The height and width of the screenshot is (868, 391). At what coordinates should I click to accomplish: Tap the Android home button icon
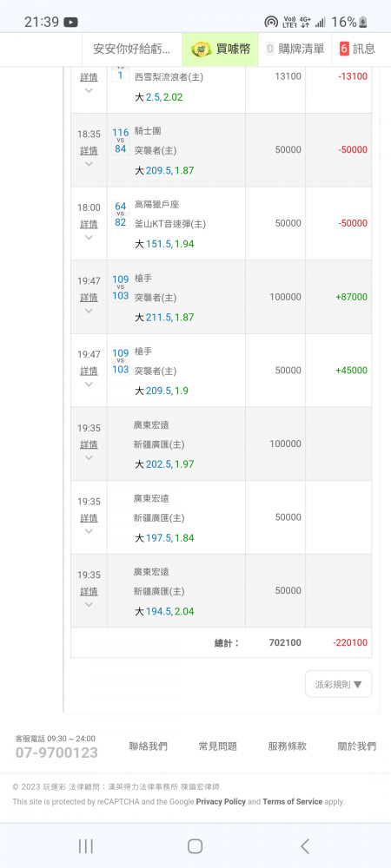point(195,845)
